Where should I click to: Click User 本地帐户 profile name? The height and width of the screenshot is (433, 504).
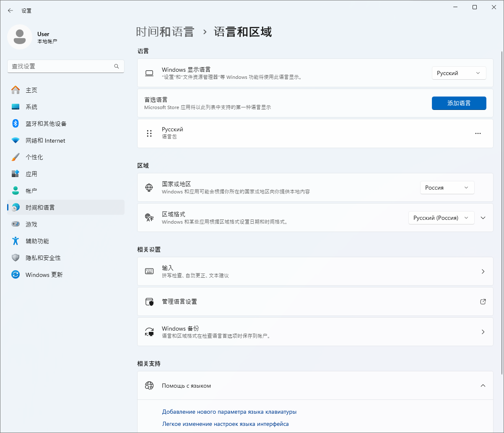tap(47, 37)
